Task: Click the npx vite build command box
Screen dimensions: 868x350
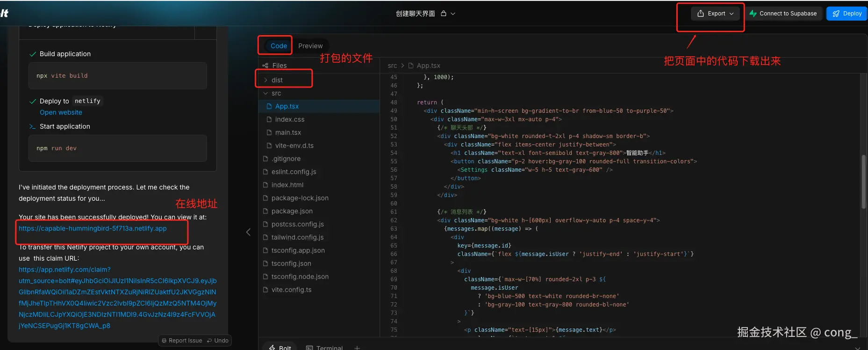Action: tap(118, 76)
